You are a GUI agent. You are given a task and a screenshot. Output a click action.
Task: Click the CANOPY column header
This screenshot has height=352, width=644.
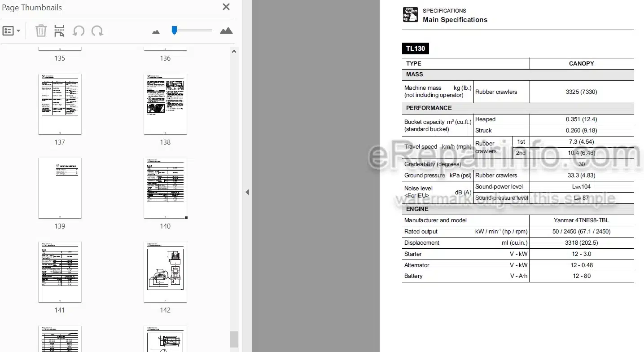(581, 64)
